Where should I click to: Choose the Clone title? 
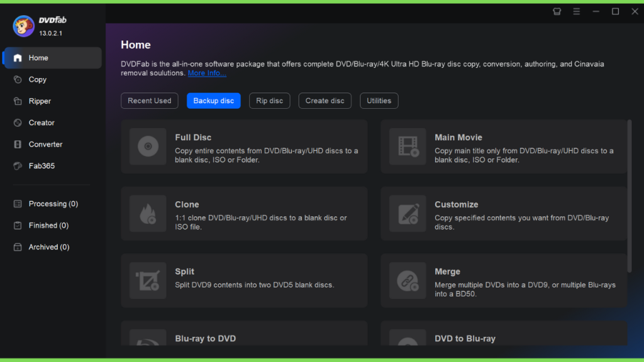pyautogui.click(x=187, y=204)
